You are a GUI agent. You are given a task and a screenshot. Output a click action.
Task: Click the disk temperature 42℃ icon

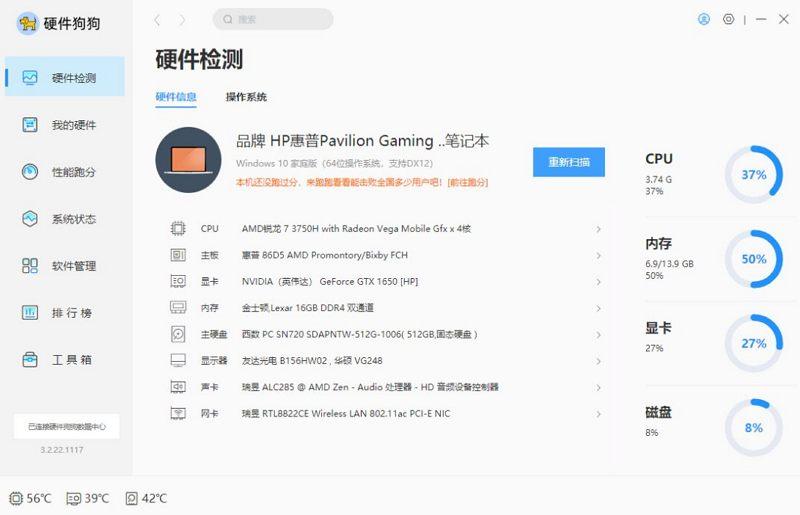click(131, 498)
